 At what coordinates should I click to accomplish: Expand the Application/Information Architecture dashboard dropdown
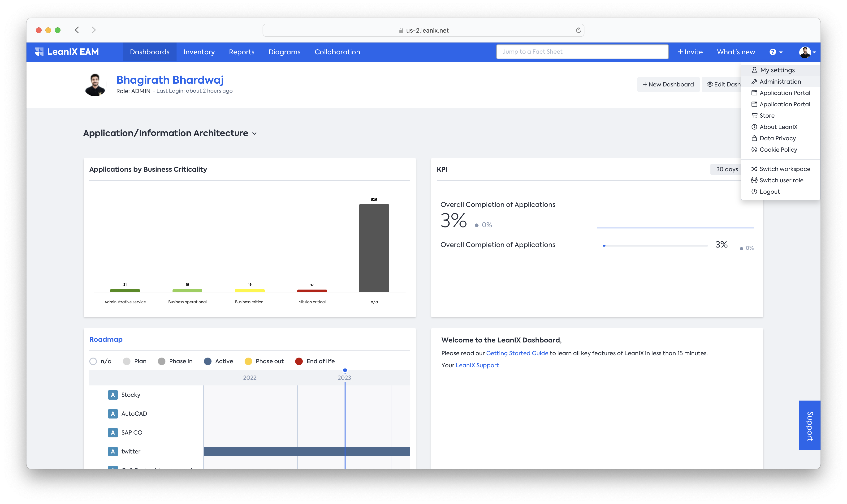255,133
